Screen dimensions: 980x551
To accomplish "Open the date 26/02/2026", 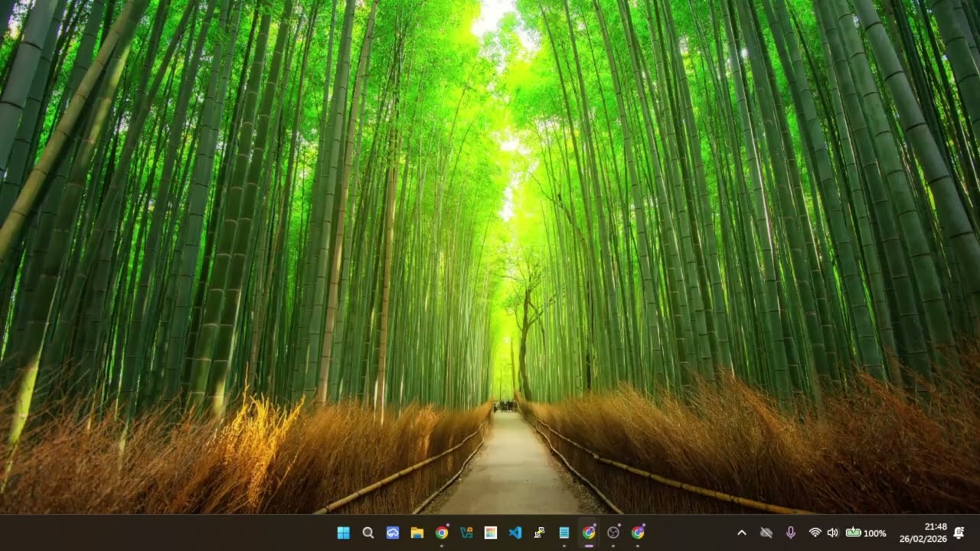I will tap(923, 539).
